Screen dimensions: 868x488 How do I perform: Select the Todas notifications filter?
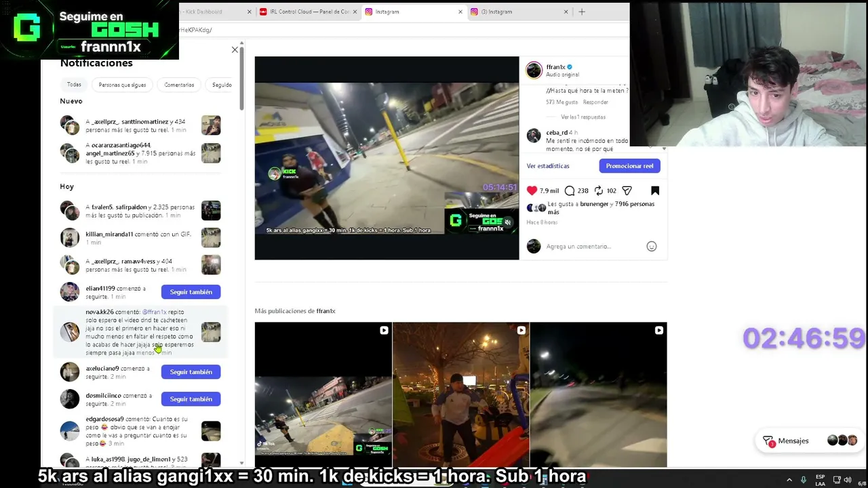click(x=74, y=85)
